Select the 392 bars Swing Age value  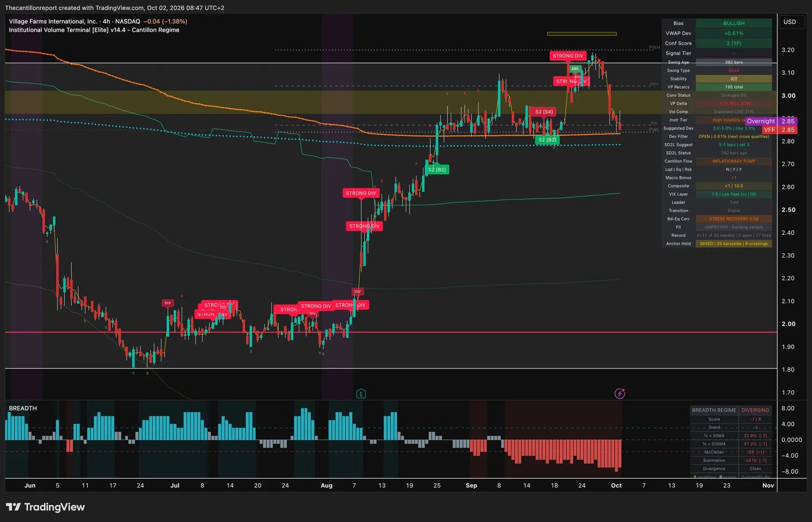[x=734, y=62]
